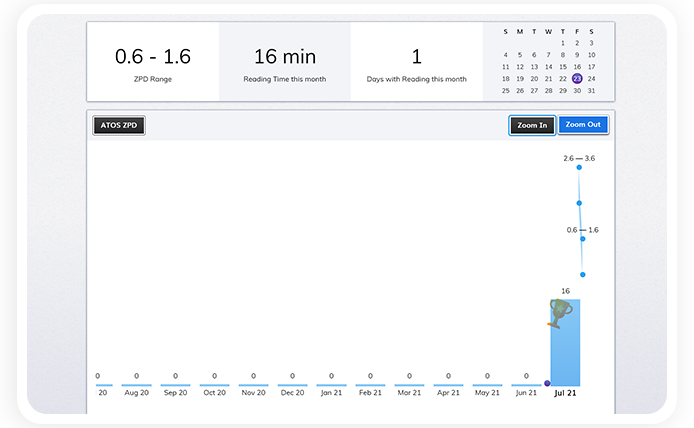Select day 11 in the calendar

point(505,67)
